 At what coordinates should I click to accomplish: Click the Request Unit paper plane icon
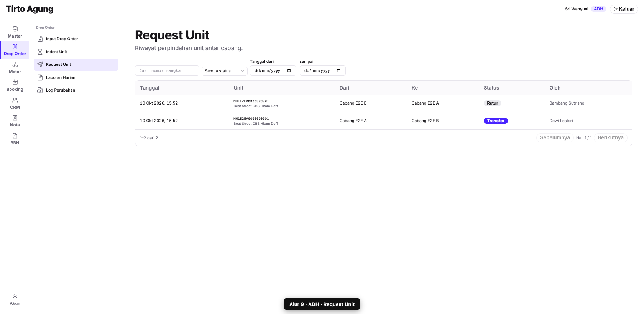coord(40,64)
